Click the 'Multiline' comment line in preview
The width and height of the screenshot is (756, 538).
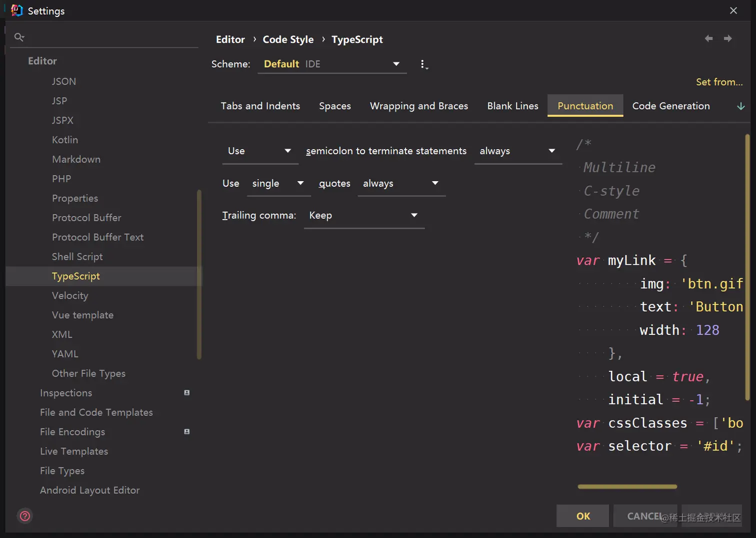point(619,168)
